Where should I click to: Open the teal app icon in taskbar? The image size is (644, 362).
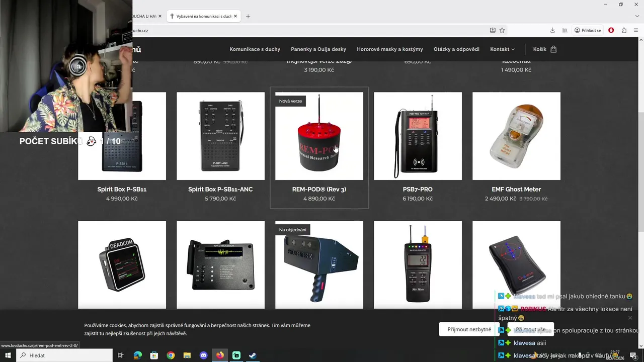pos(236,355)
